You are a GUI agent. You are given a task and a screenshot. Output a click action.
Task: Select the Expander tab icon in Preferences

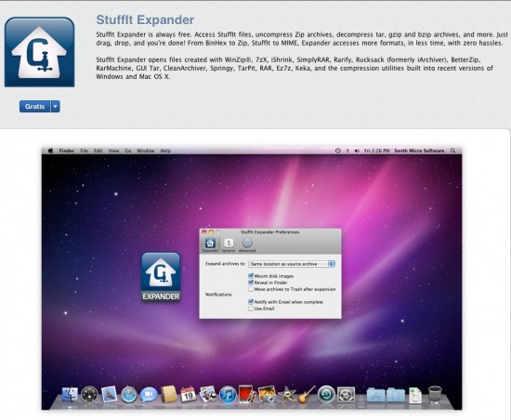coord(210,244)
